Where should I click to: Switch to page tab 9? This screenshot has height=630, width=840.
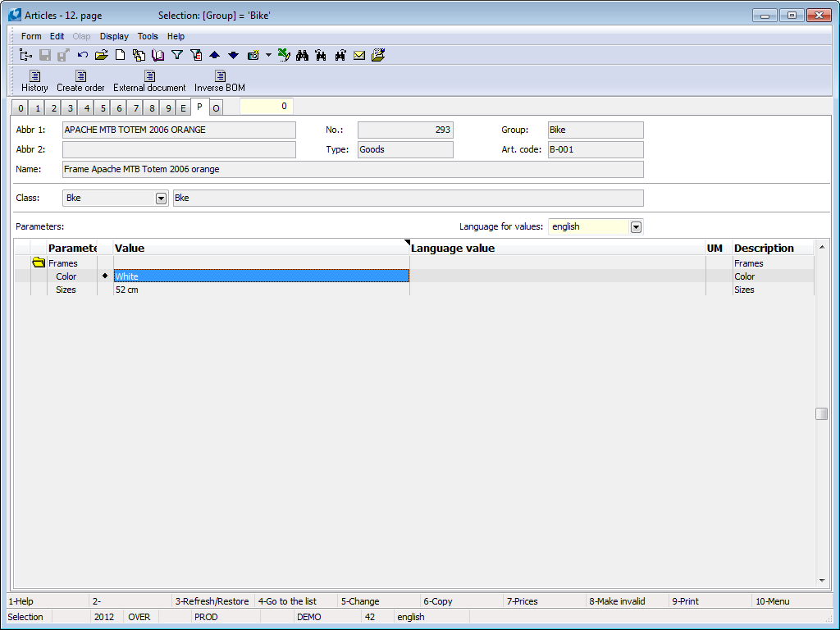point(168,108)
